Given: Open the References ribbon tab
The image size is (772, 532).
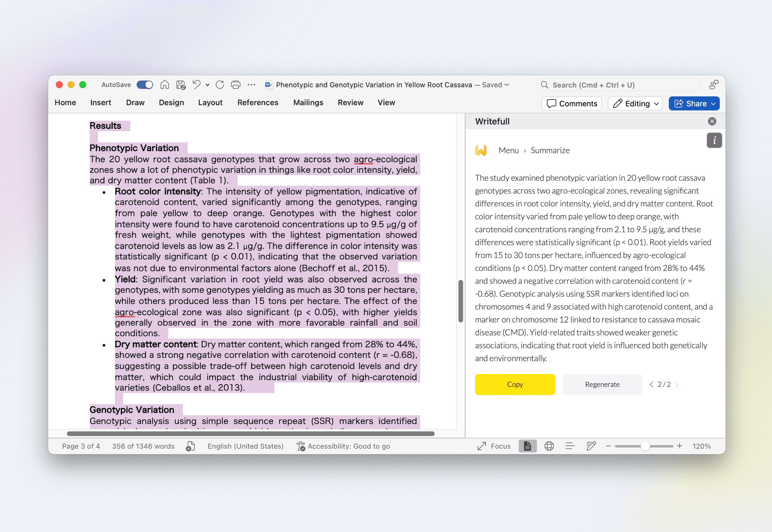Looking at the screenshot, I should [257, 103].
